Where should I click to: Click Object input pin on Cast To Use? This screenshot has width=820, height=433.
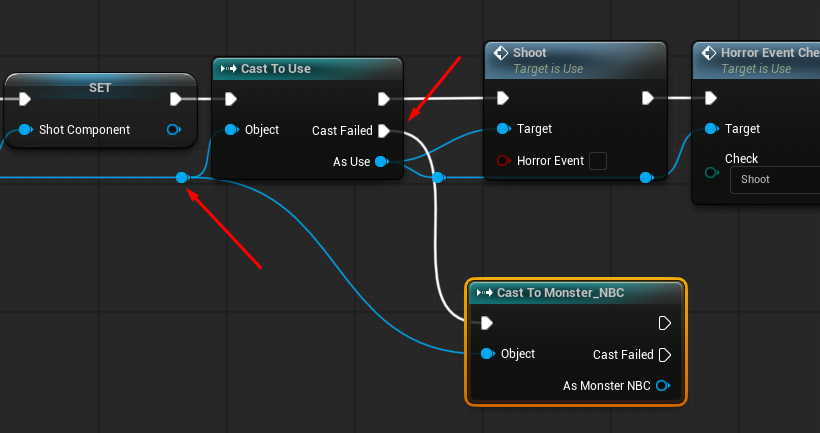click(x=232, y=130)
